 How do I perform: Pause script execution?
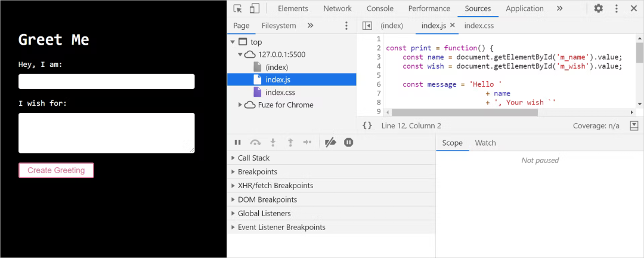pyautogui.click(x=237, y=142)
